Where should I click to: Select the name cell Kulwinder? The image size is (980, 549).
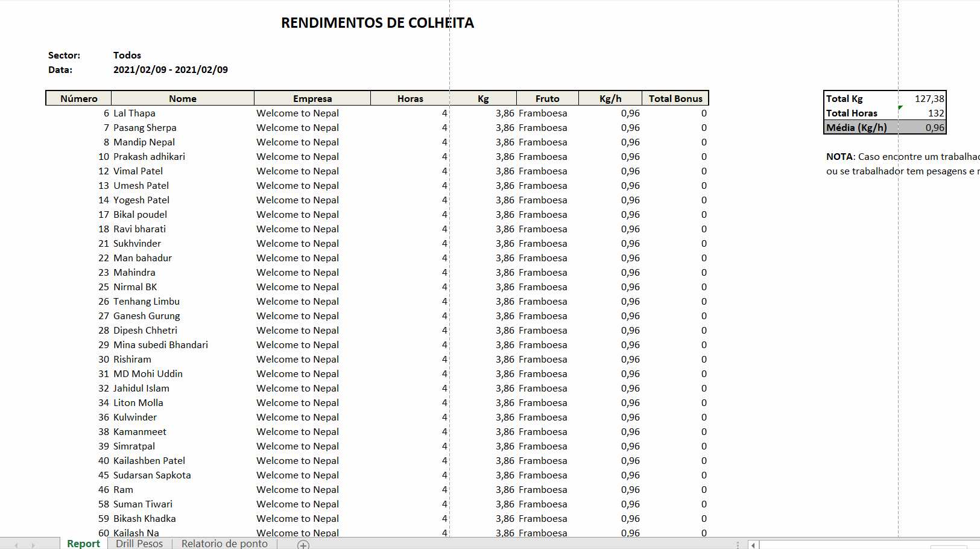coord(135,417)
